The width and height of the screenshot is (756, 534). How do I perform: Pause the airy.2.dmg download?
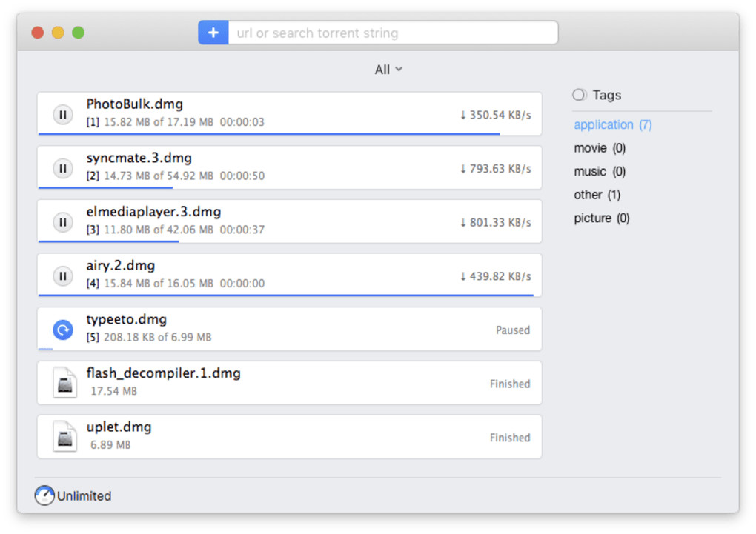pos(63,276)
